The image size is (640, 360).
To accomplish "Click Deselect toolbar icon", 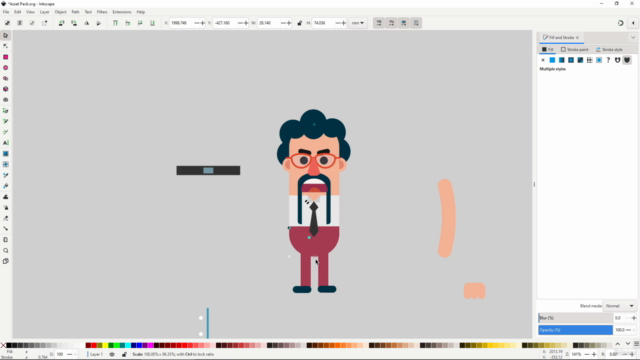I will tap(32, 23).
